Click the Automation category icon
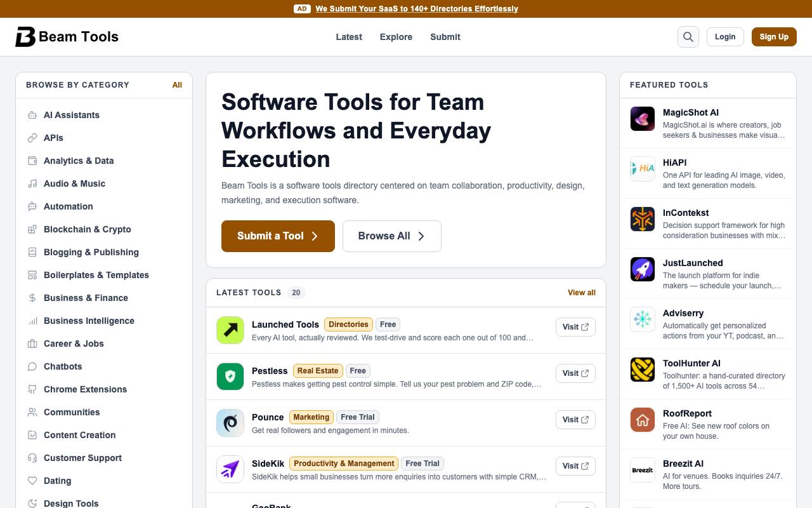Image resolution: width=812 pixels, height=508 pixels. [x=32, y=206]
